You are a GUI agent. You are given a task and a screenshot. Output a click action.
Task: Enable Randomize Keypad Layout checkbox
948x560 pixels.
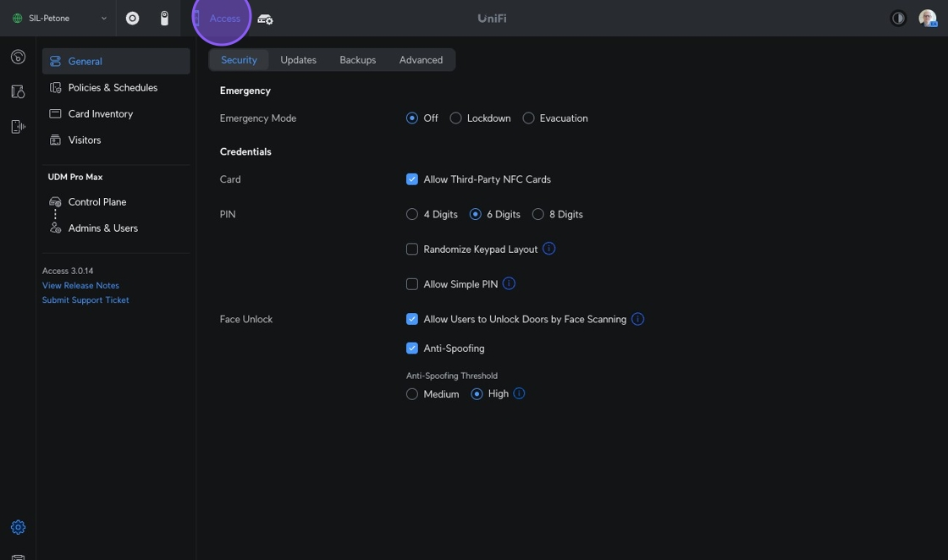pyautogui.click(x=412, y=250)
